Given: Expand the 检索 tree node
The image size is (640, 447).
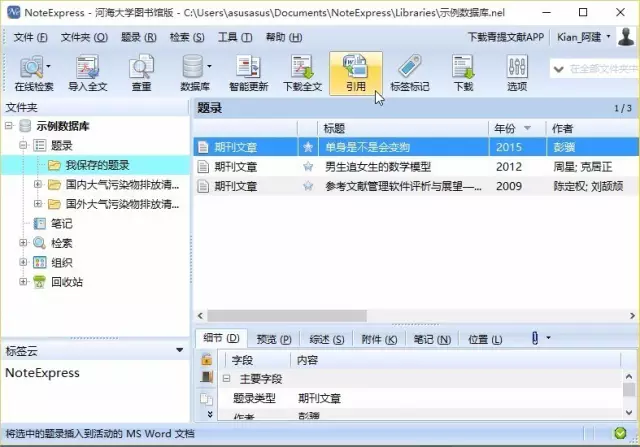Looking at the screenshot, I should [23, 242].
